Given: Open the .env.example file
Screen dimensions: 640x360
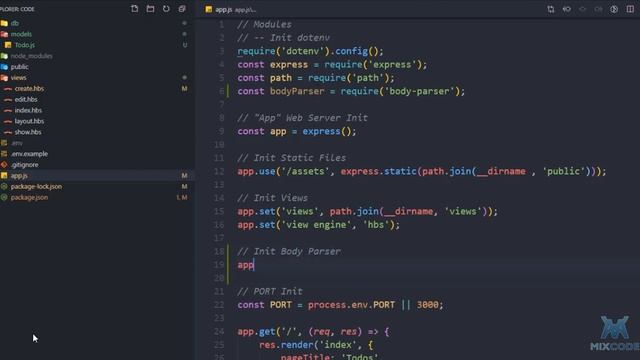Looking at the screenshot, I should [x=29, y=154].
